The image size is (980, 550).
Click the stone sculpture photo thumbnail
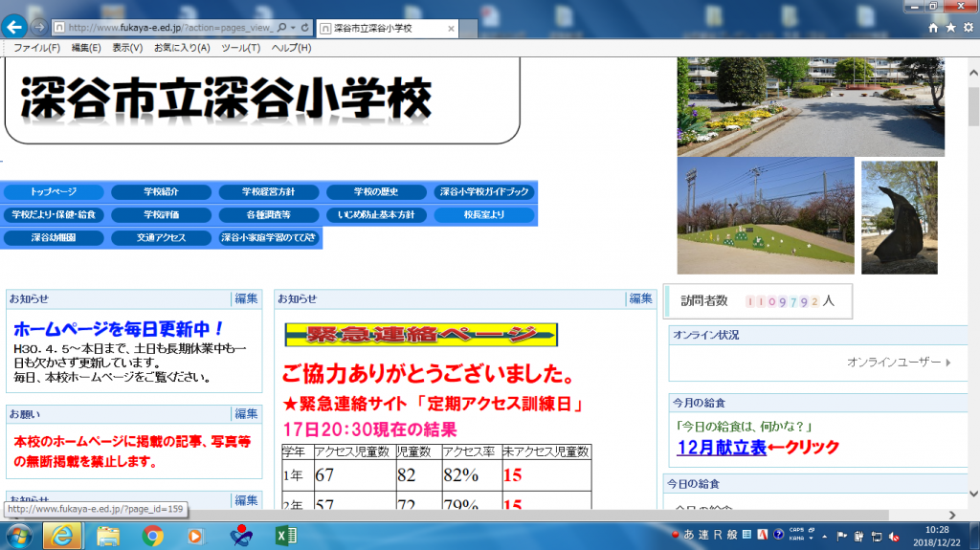tap(899, 217)
